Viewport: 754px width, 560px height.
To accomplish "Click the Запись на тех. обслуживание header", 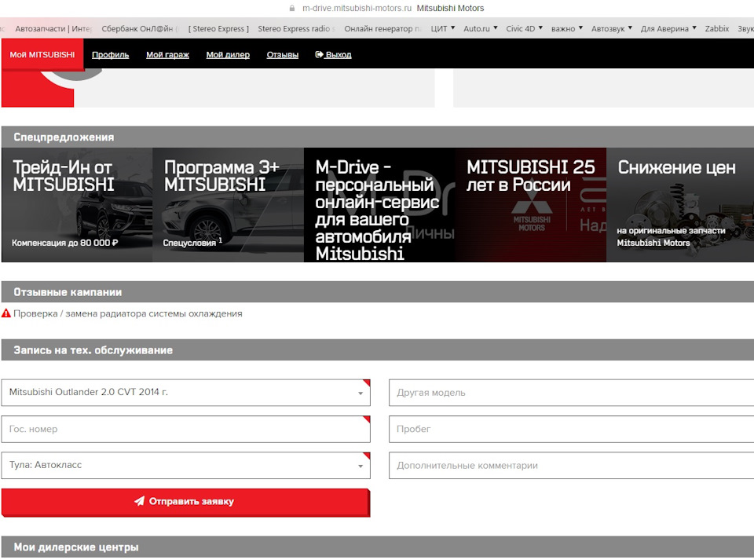I will point(378,350).
